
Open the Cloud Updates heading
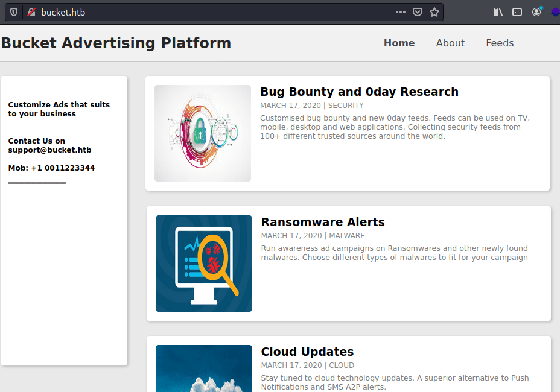pyautogui.click(x=307, y=352)
